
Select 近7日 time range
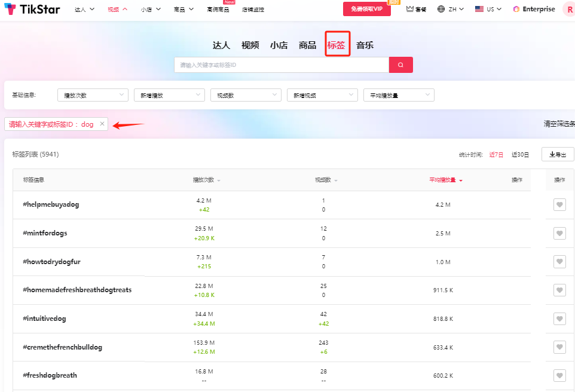pyautogui.click(x=496, y=154)
